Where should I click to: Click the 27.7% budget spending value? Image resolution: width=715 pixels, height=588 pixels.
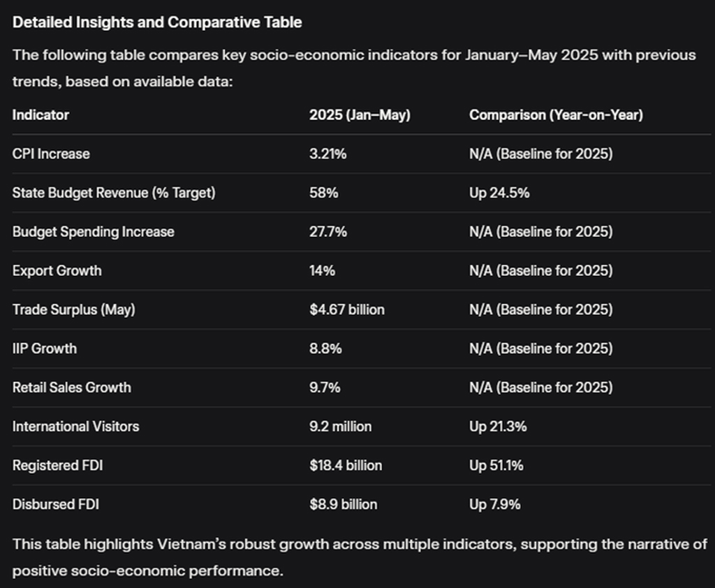click(x=328, y=232)
